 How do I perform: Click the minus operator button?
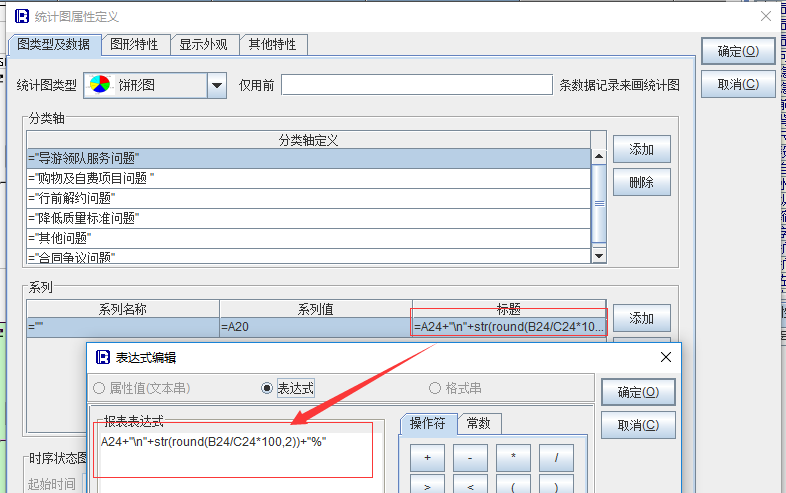(x=470, y=457)
